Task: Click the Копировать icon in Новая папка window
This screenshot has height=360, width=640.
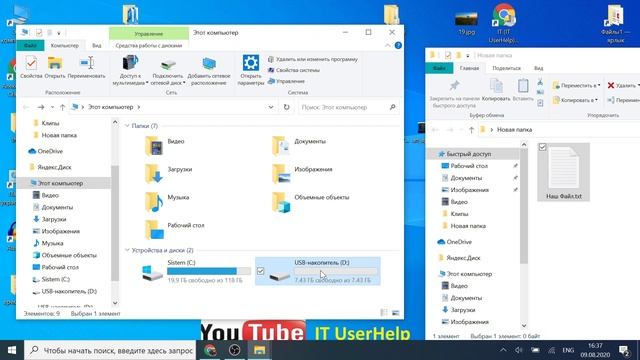Action: (x=496, y=86)
